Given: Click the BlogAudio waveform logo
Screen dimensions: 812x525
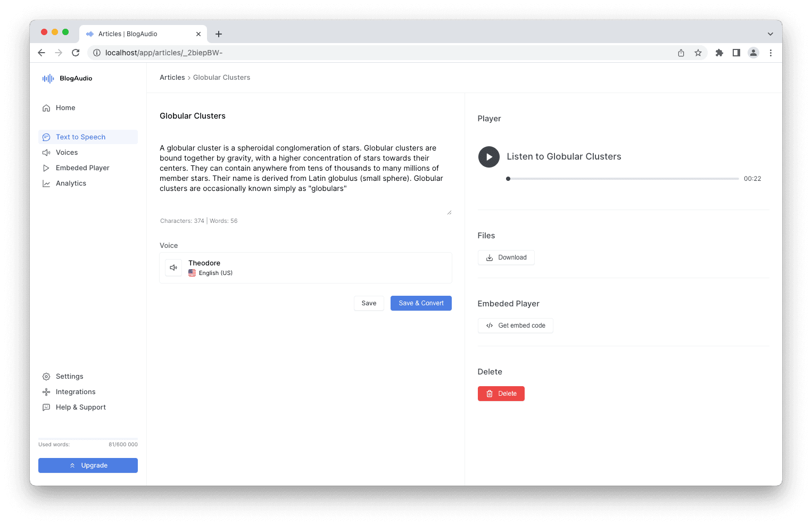Looking at the screenshot, I should click(x=48, y=79).
